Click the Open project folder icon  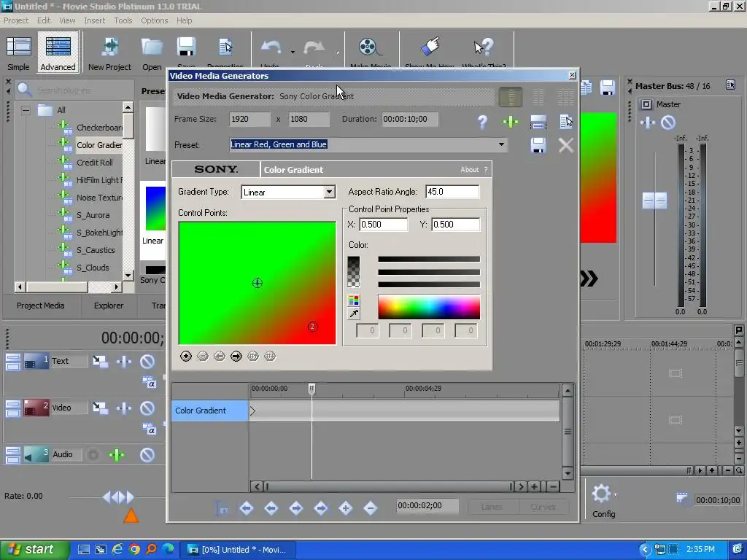click(152, 47)
